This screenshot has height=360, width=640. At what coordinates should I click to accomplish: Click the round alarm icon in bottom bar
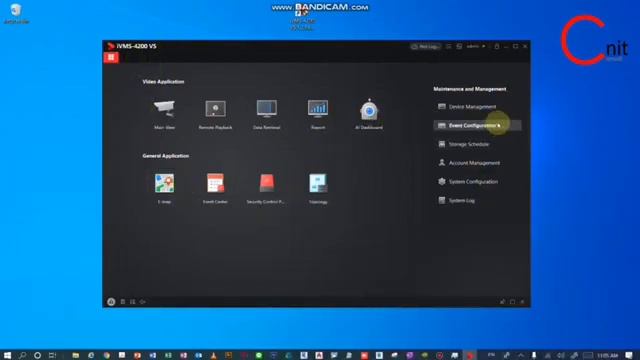[111, 302]
